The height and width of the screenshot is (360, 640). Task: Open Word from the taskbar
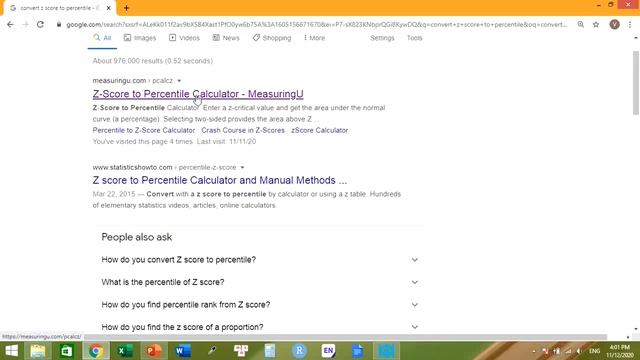tap(183, 351)
